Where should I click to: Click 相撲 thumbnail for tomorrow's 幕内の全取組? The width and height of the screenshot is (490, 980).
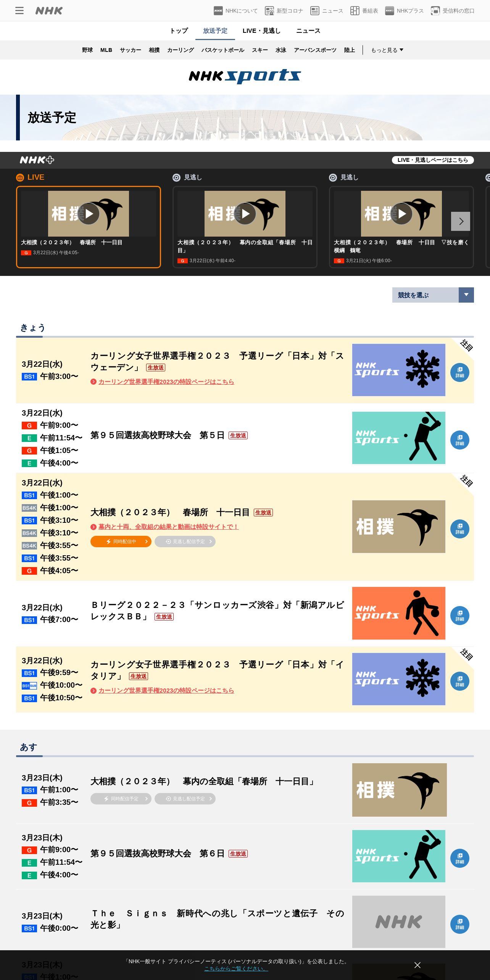(x=400, y=790)
